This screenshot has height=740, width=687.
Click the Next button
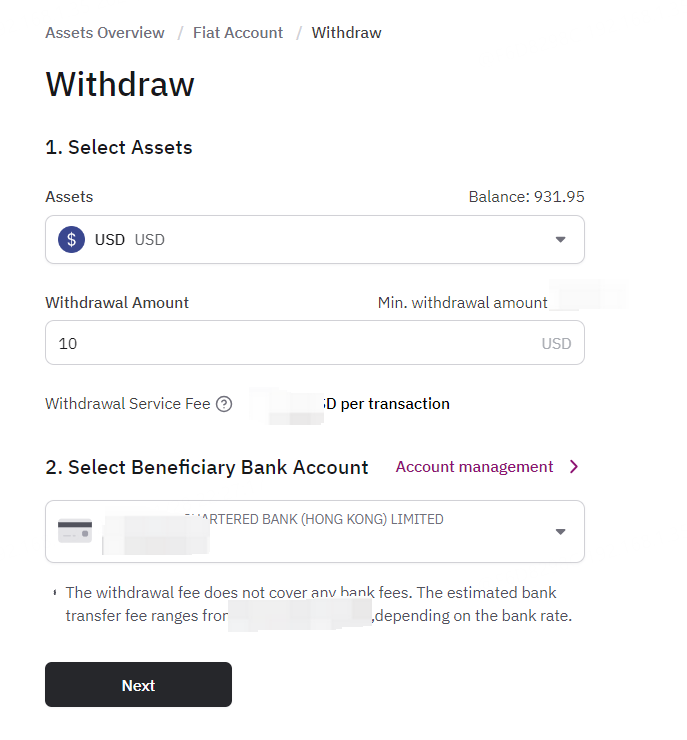(138, 684)
